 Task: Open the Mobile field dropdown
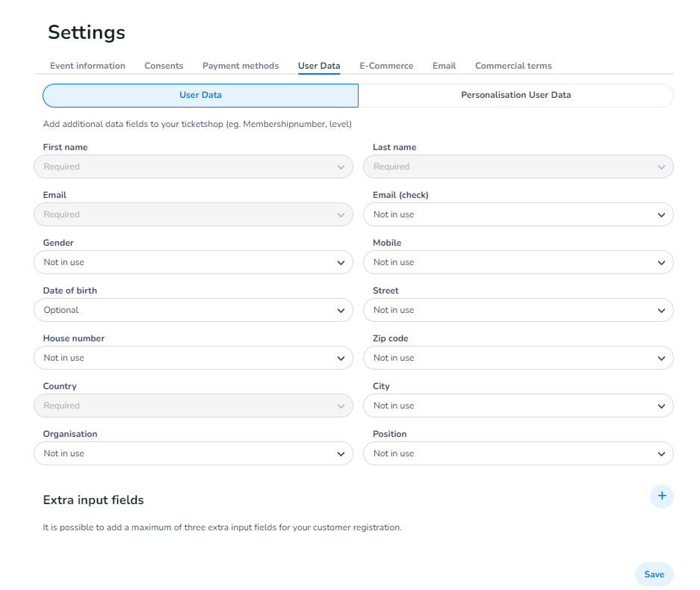pos(518,262)
